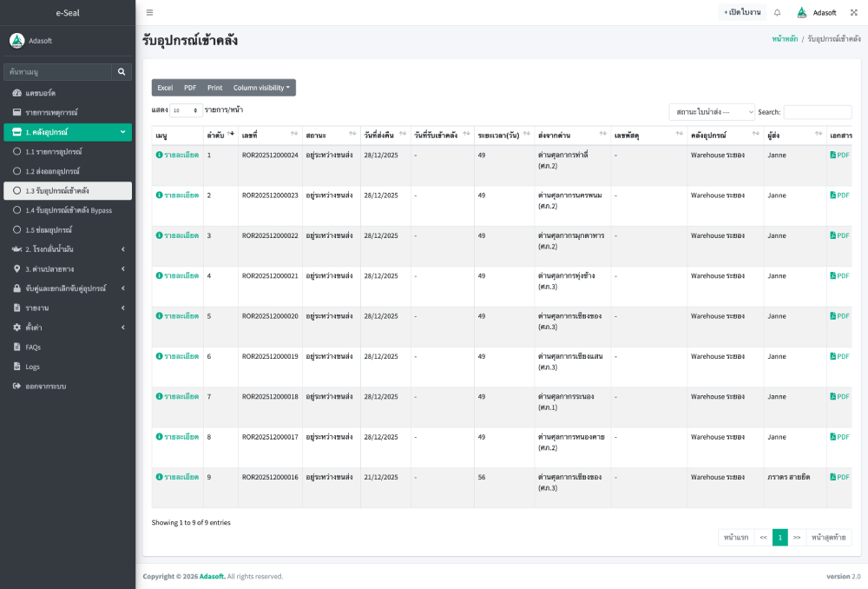The height and width of the screenshot is (589, 868).
Task: Select 1.1 equipment list radio item
Action: (16, 151)
